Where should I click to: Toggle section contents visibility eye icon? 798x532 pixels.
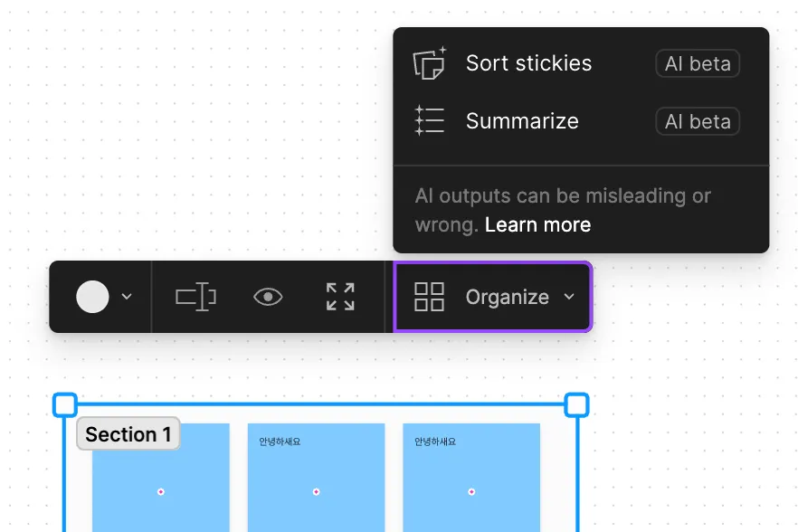pyautogui.click(x=268, y=297)
